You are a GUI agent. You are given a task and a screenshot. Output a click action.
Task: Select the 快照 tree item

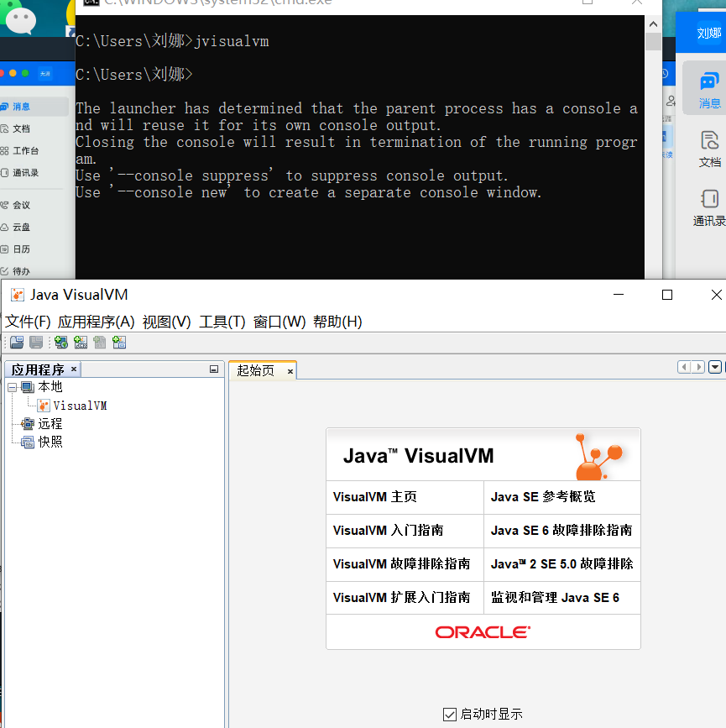pyautogui.click(x=50, y=442)
